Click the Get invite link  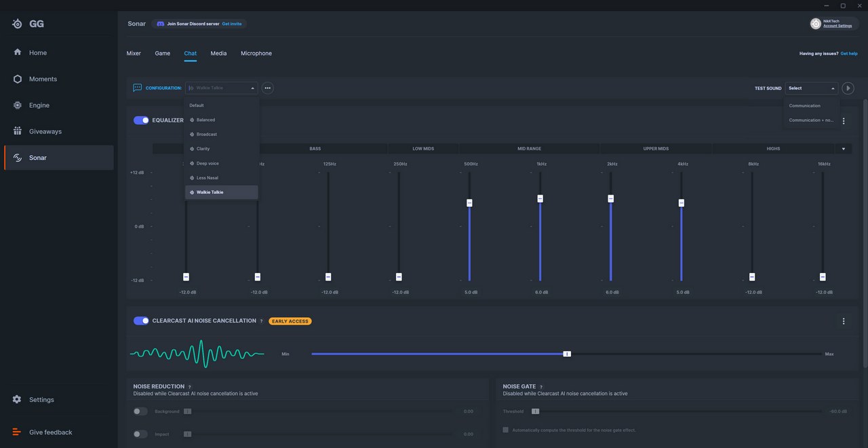[x=232, y=24]
